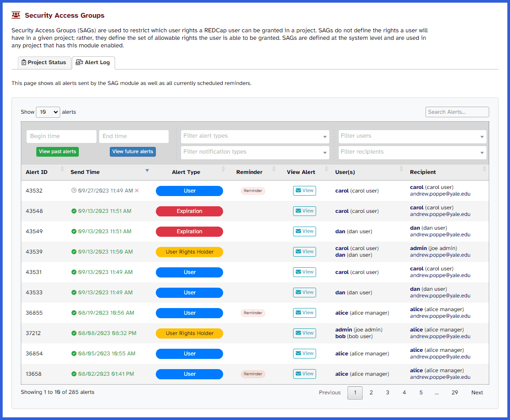Sort by Recipient column arrows
This screenshot has width=510, height=420.
pyautogui.click(x=484, y=169)
